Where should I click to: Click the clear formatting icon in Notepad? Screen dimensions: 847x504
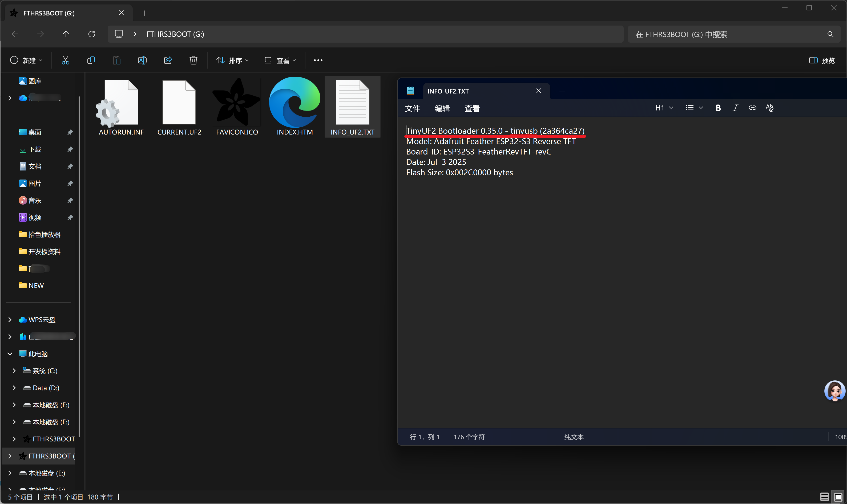pyautogui.click(x=769, y=108)
